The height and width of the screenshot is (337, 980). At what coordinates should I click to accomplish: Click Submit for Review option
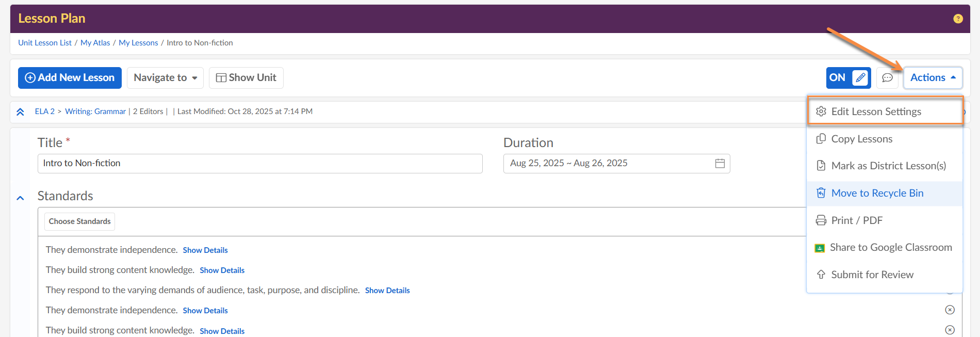(x=872, y=275)
